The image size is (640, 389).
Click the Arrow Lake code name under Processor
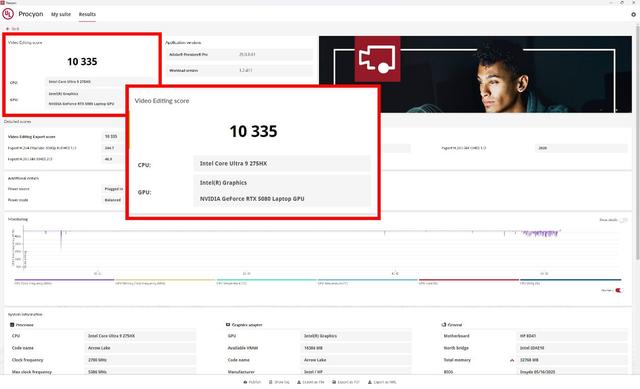(140, 348)
